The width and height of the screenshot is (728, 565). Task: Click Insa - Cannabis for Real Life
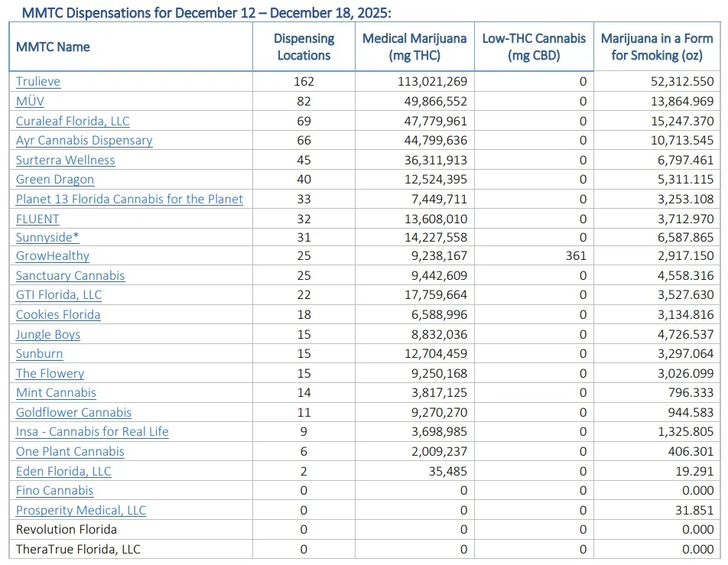[x=92, y=432]
